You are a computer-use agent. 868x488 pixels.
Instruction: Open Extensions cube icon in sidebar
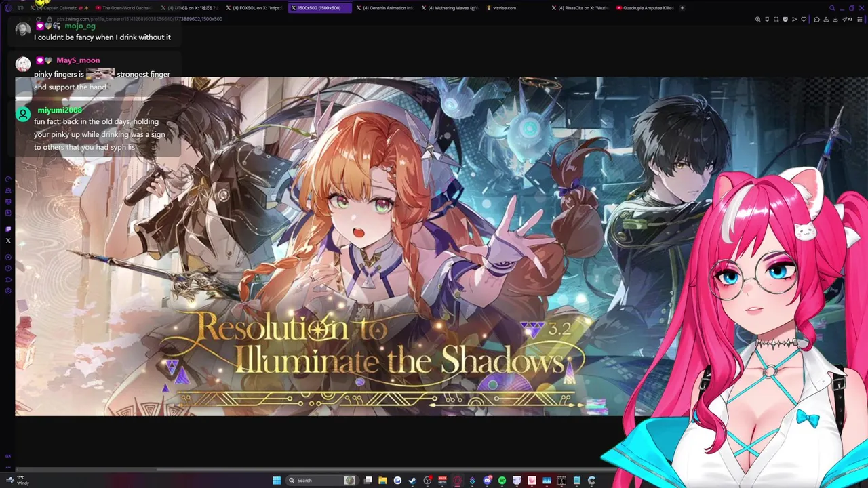pos(8,279)
